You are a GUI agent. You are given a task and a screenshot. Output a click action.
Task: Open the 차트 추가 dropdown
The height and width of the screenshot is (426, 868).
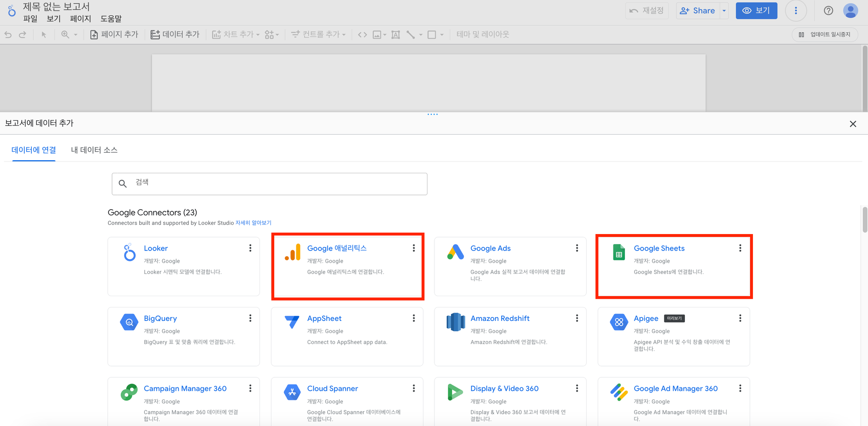pos(236,34)
